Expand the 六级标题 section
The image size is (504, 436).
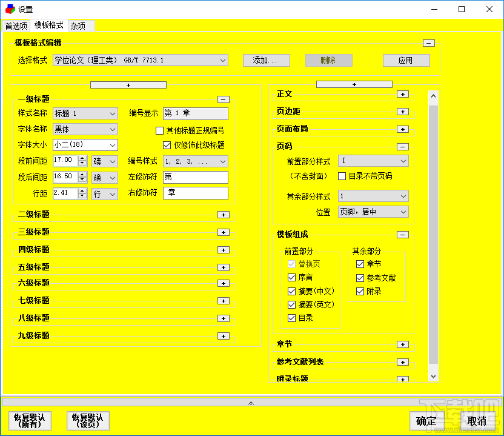tap(224, 283)
